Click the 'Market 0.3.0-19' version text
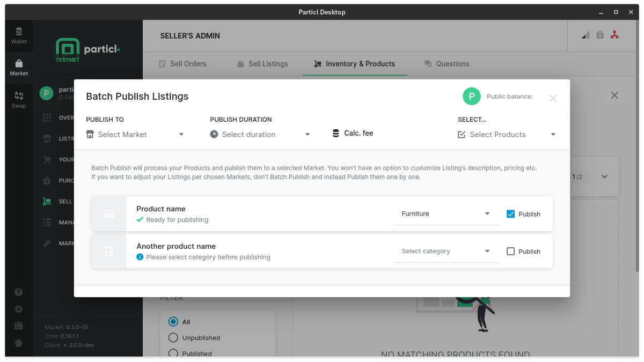Viewport: 644px width, 362px height. 67,327
